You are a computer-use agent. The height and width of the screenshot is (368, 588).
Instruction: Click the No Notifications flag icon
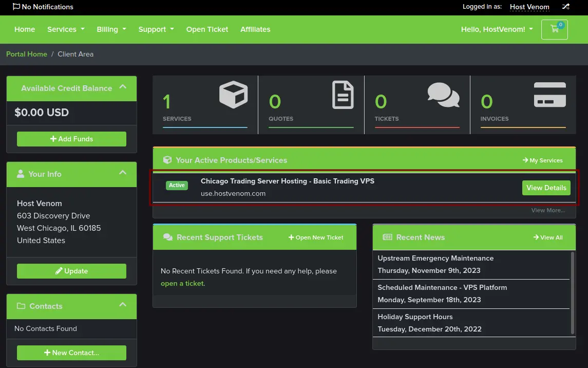pyautogui.click(x=15, y=7)
